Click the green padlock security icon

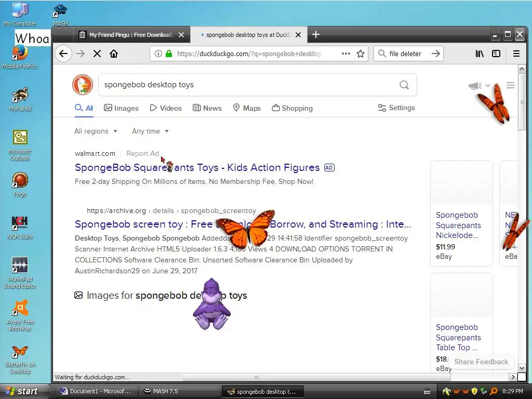click(169, 54)
